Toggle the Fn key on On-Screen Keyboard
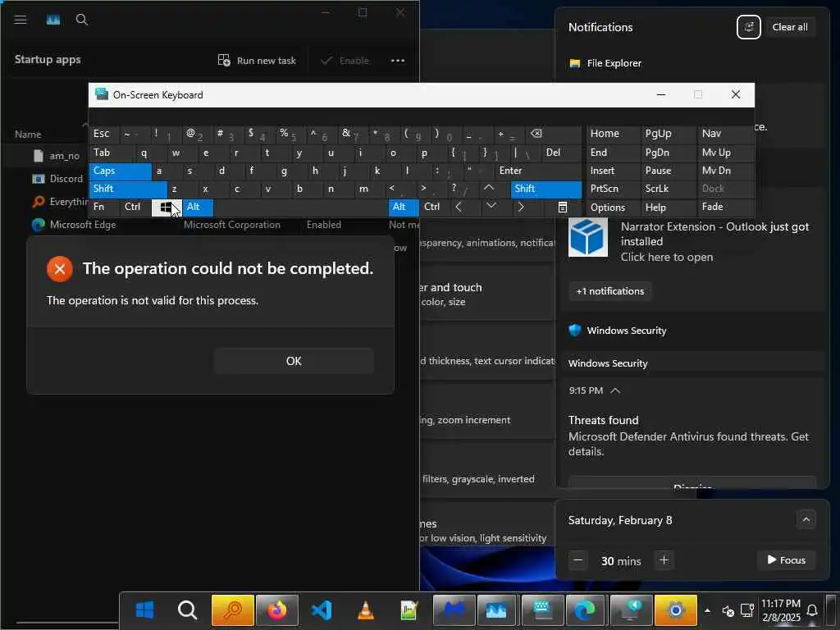840x630 pixels. [x=104, y=208]
